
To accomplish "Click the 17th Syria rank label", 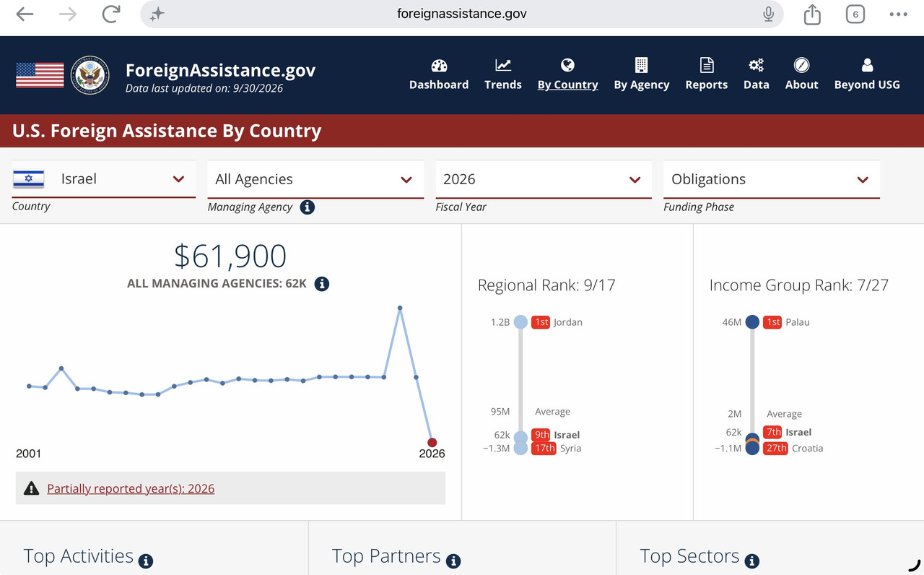I will point(544,448).
